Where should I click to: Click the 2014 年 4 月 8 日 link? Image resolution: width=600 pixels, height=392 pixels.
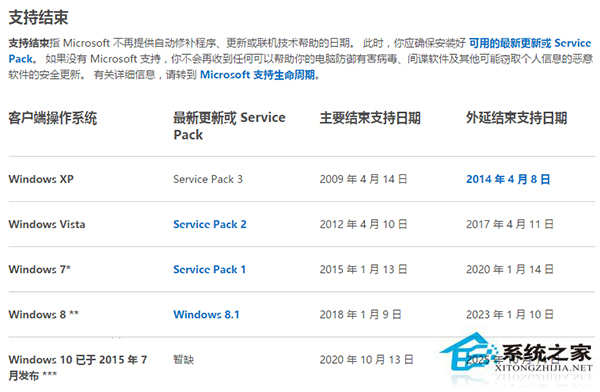pyautogui.click(x=508, y=179)
